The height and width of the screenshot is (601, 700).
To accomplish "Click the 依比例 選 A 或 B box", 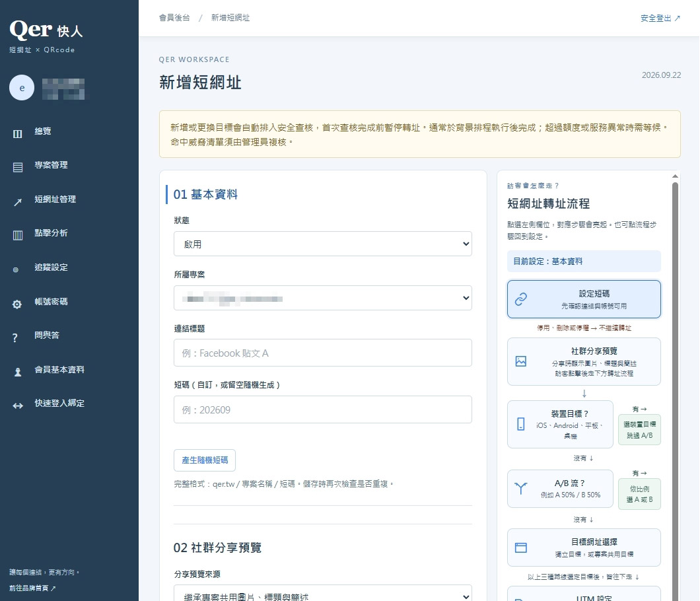I will click(639, 494).
